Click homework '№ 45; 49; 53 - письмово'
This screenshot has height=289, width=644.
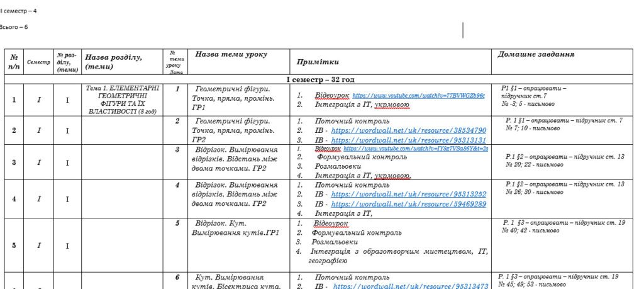[531, 284]
